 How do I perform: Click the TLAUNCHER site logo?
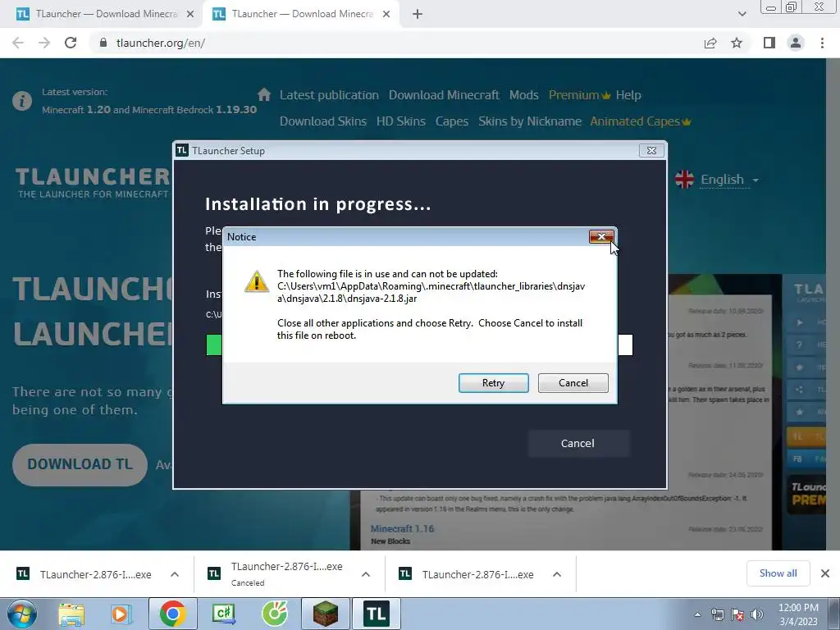click(x=92, y=182)
